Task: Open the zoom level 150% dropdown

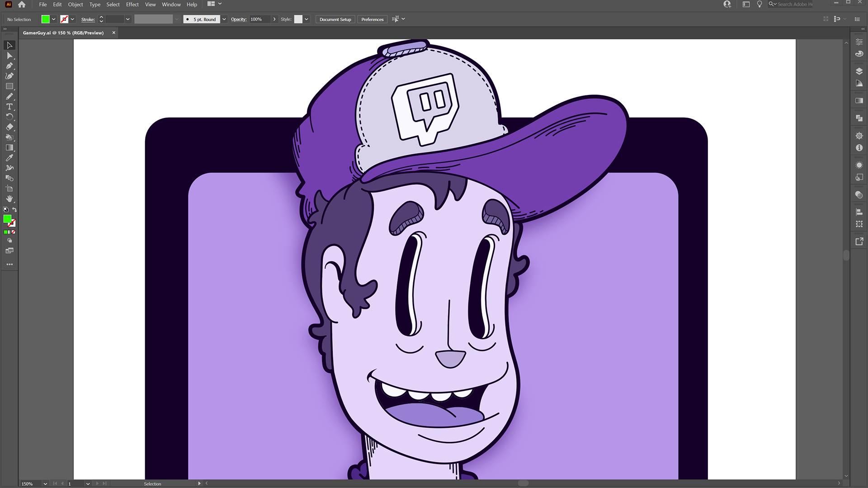Action: 45,483
